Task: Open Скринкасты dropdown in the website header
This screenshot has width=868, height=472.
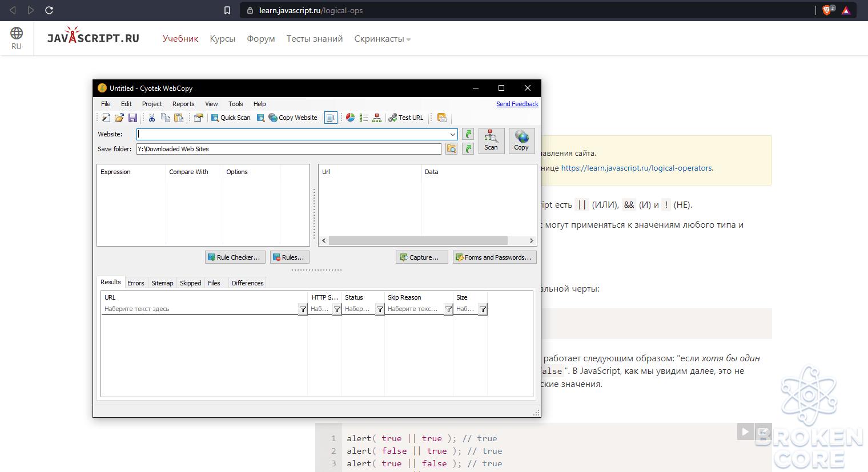Action: click(382, 39)
